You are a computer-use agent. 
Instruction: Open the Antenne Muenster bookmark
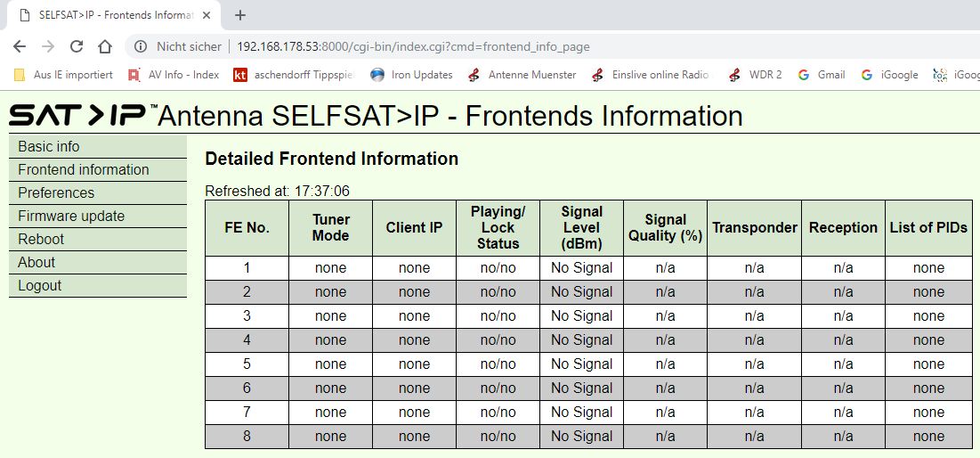[523, 75]
